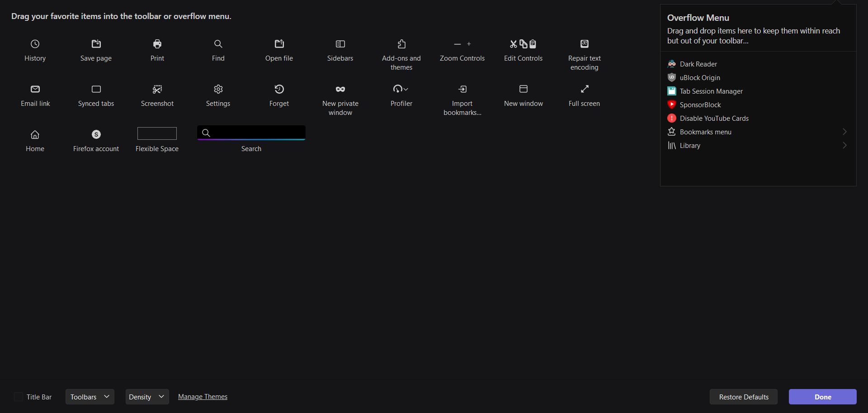The height and width of the screenshot is (413, 868).
Task: Select Tab Session Manager in Overflow Menu
Action: 758,91
